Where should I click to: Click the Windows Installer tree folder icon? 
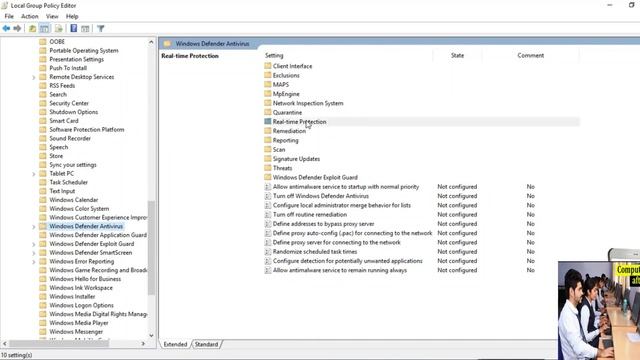42,296
